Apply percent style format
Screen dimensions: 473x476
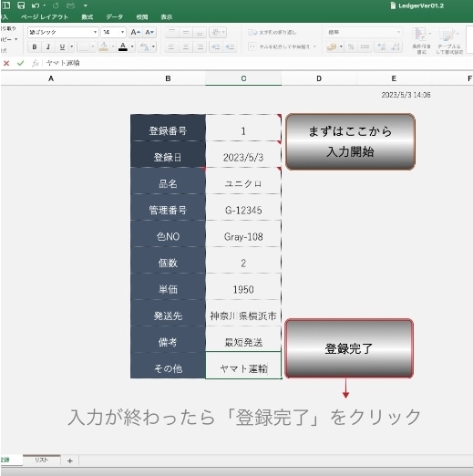(351, 47)
